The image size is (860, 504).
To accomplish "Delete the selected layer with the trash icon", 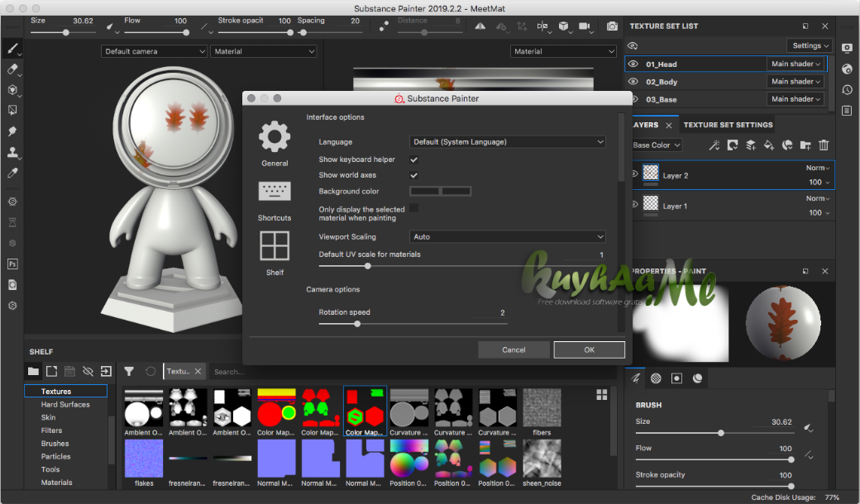I will pos(823,145).
